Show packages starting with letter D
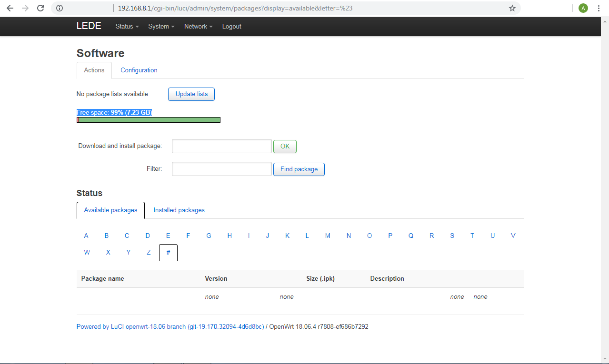Viewport: 609px width, 364px height. (148, 236)
